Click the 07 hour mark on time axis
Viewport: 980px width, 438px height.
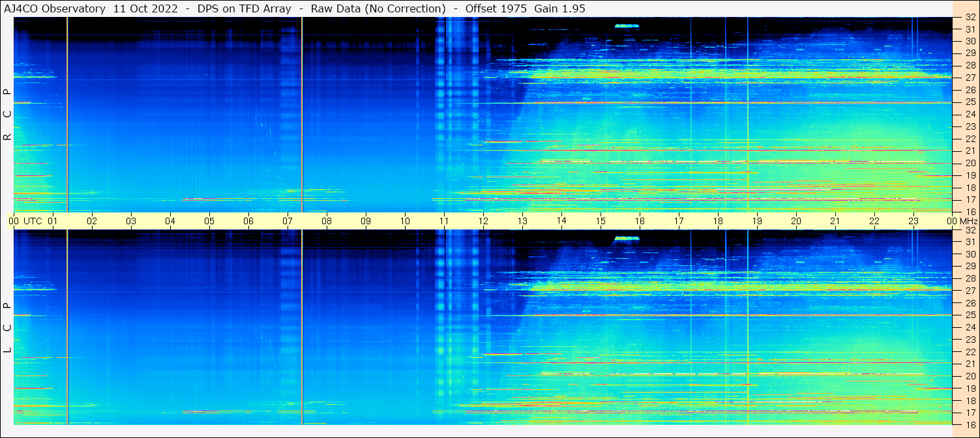coord(288,221)
